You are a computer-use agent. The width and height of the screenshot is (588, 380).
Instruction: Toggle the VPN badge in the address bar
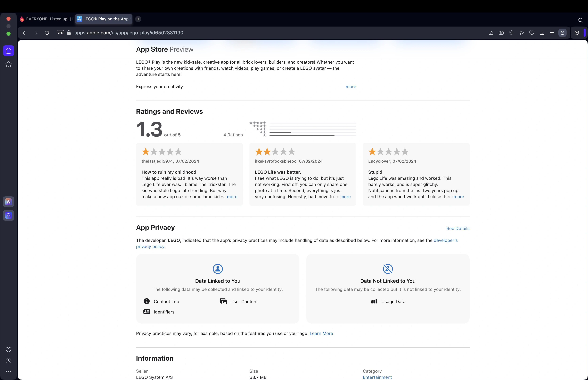(60, 33)
